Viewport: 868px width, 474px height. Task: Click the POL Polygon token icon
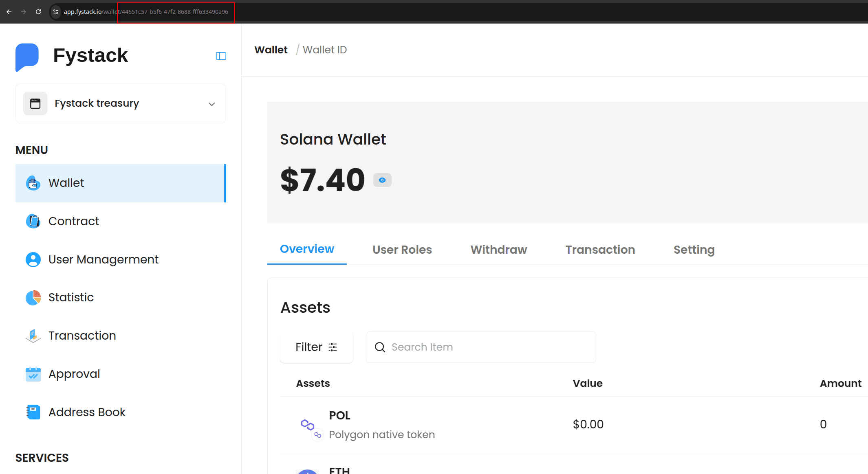308,425
